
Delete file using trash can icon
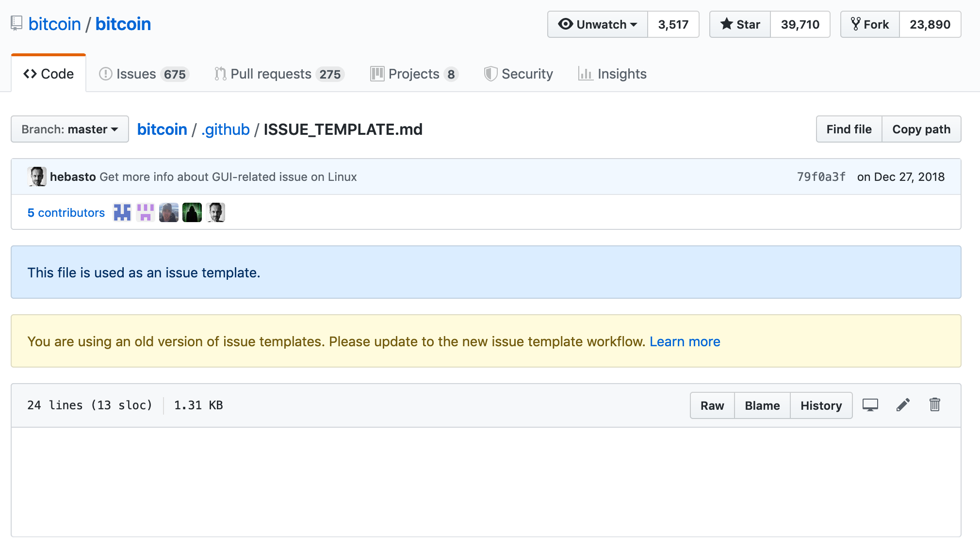point(935,404)
